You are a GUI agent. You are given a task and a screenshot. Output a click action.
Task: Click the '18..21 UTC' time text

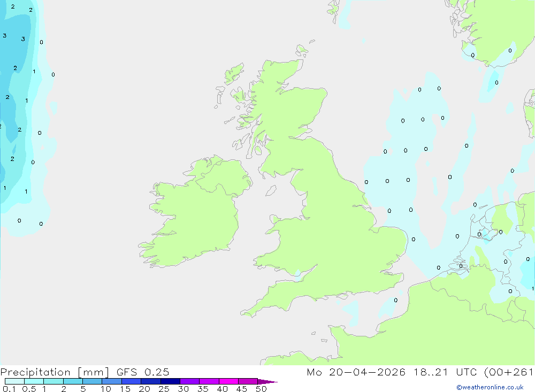pyautogui.click(x=446, y=372)
